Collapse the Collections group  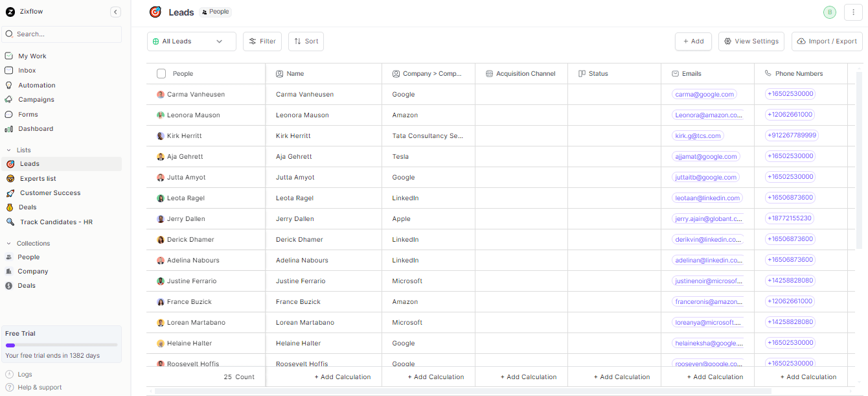click(x=9, y=243)
